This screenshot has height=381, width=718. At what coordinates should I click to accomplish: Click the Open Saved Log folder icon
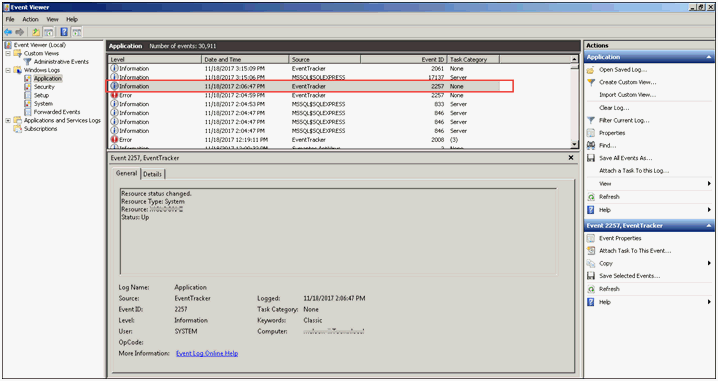pyautogui.click(x=591, y=70)
